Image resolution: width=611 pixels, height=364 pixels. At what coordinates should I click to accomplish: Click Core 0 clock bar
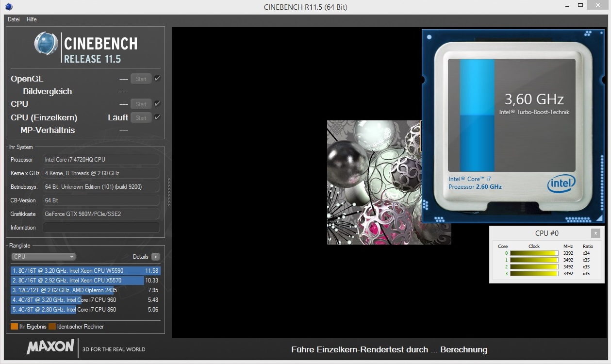[x=534, y=253]
